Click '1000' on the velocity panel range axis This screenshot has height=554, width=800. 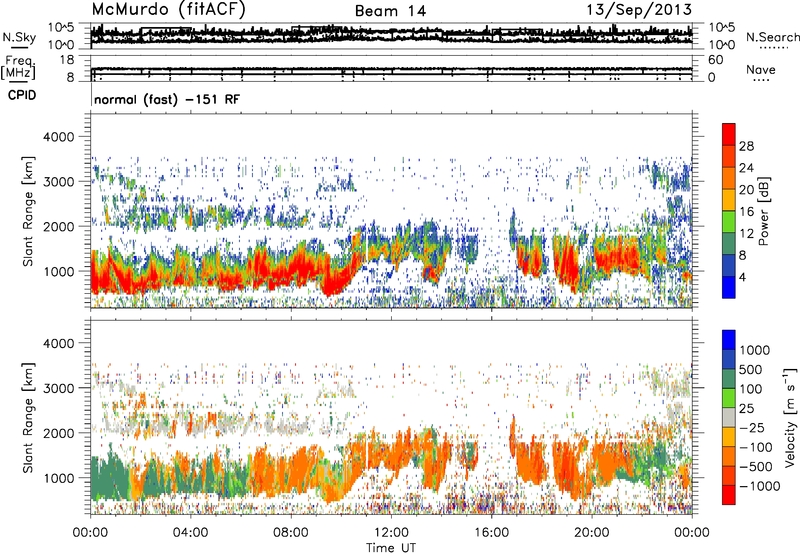(x=59, y=478)
